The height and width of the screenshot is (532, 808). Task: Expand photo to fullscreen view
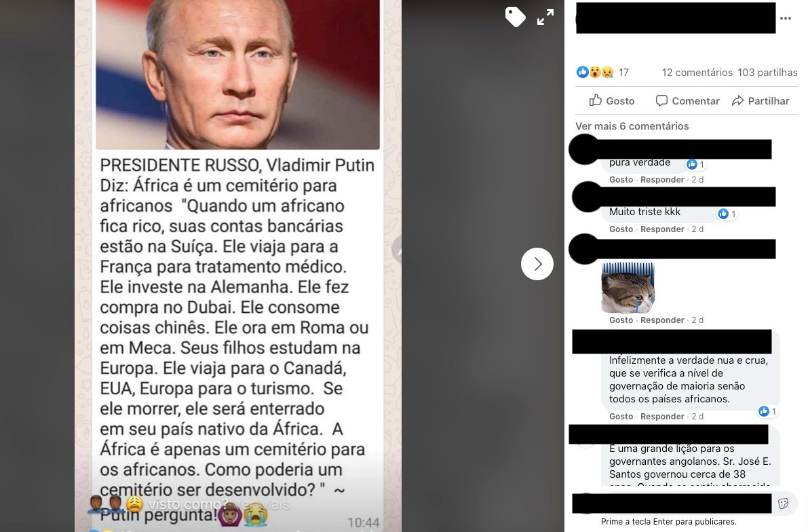(545, 17)
